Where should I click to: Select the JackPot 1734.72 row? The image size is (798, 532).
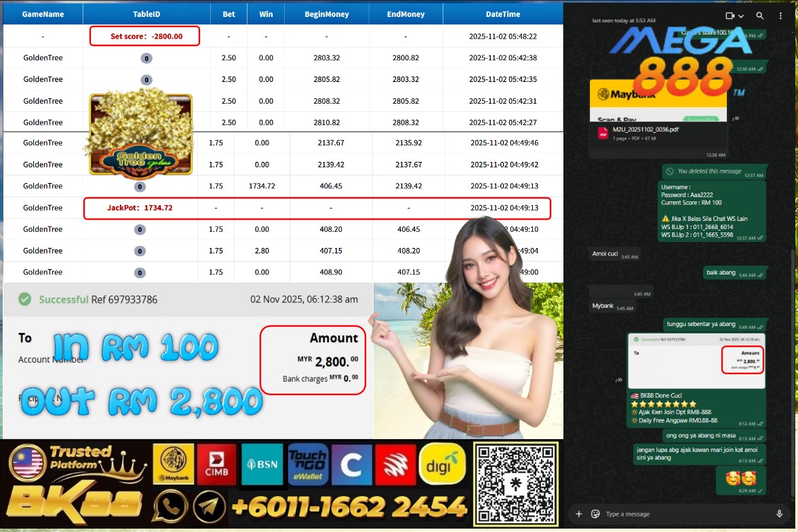click(317, 208)
